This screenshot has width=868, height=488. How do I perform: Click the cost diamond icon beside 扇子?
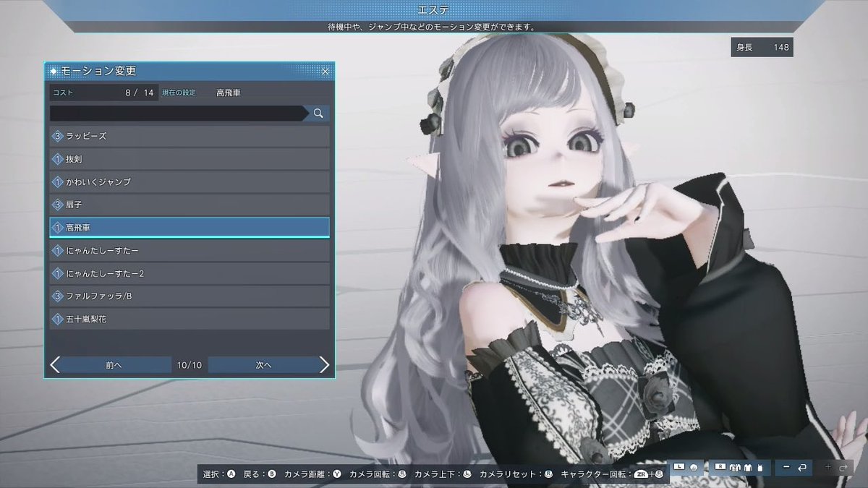click(57, 205)
